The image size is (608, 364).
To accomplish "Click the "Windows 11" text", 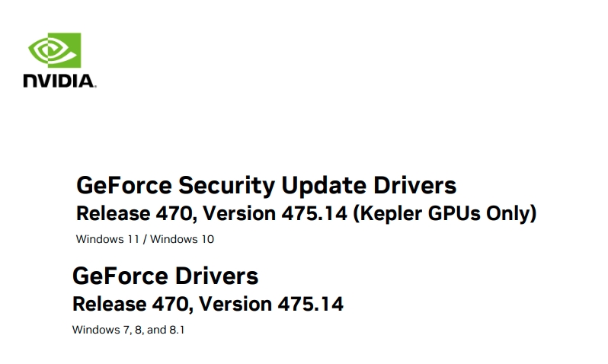I will pyautogui.click(x=107, y=239).
